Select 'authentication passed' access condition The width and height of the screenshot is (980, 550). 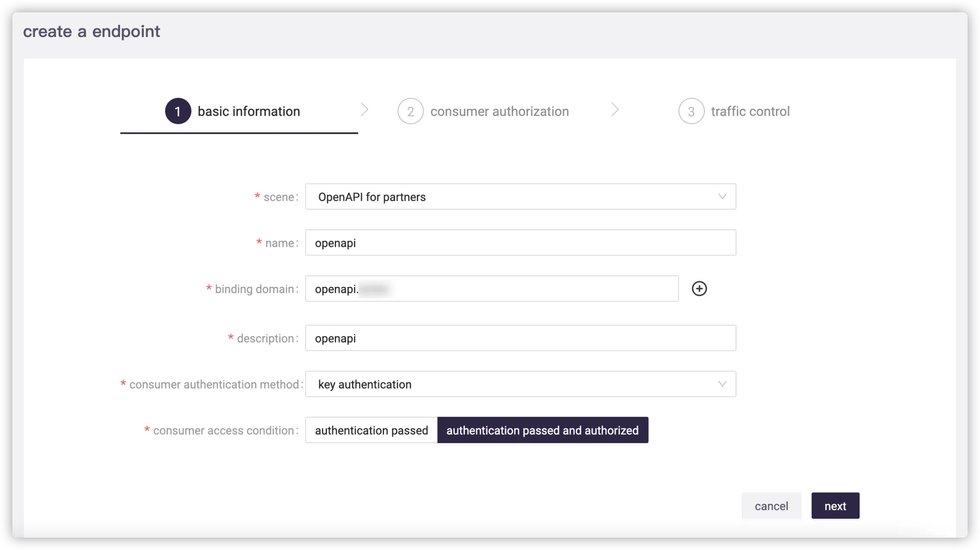coord(371,430)
